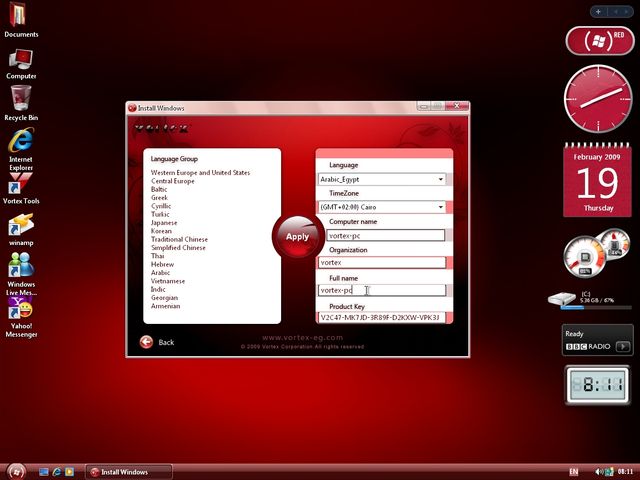Screen dimensions: 640x480
Task: Select Greek language group
Action: (x=159, y=198)
